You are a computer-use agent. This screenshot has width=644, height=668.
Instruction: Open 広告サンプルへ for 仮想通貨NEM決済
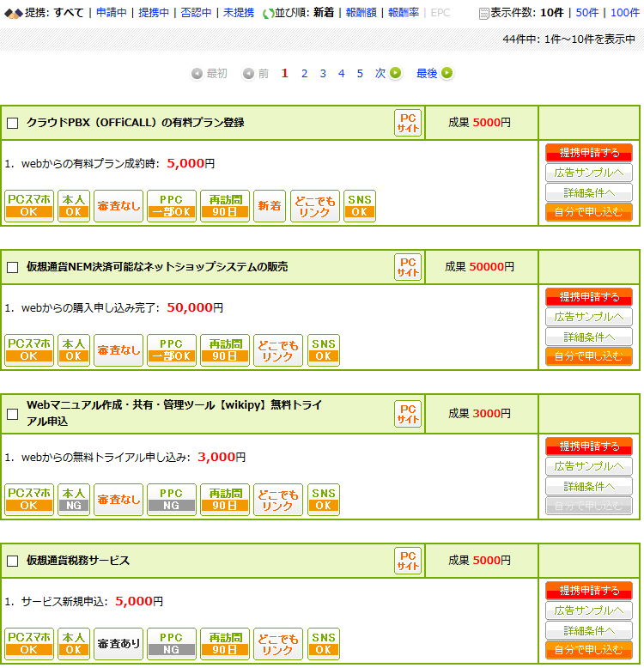589,317
